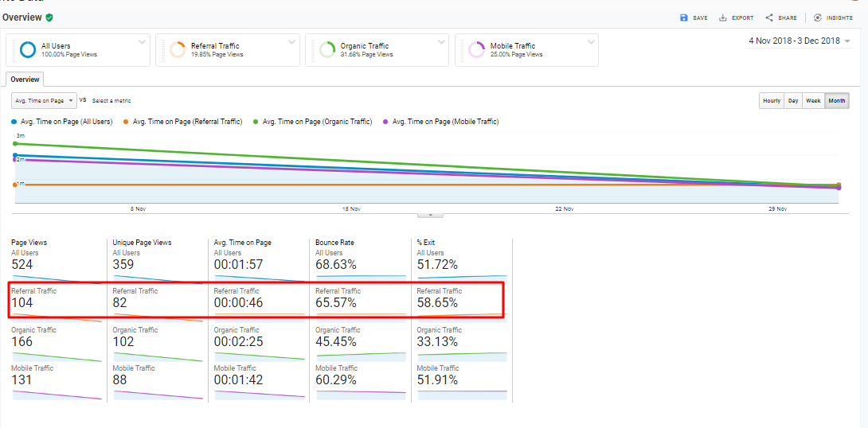The height and width of the screenshot is (428, 868).
Task: Click the Referral Traffic orange donut icon
Action: coord(178,50)
